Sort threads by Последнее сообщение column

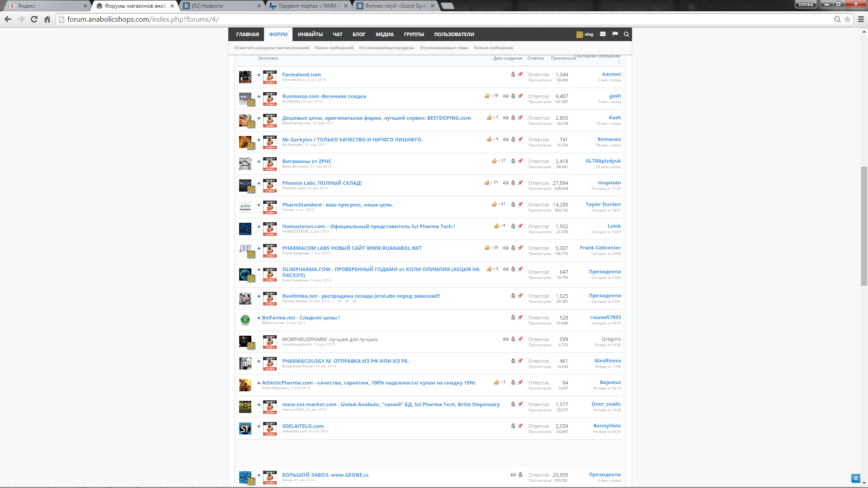[x=598, y=56]
